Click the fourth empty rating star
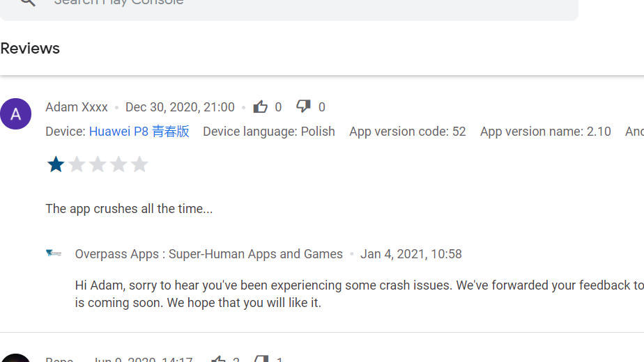The width and height of the screenshot is (644, 362). click(118, 164)
